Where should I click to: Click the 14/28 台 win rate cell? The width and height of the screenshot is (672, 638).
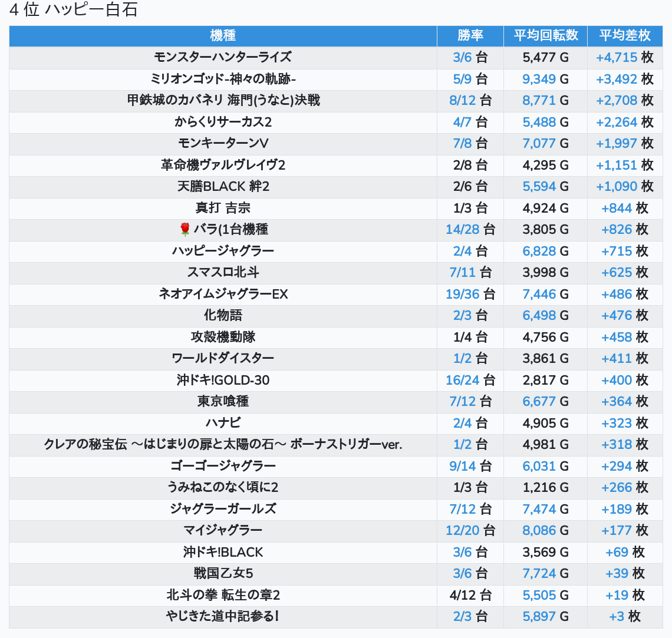click(x=470, y=230)
